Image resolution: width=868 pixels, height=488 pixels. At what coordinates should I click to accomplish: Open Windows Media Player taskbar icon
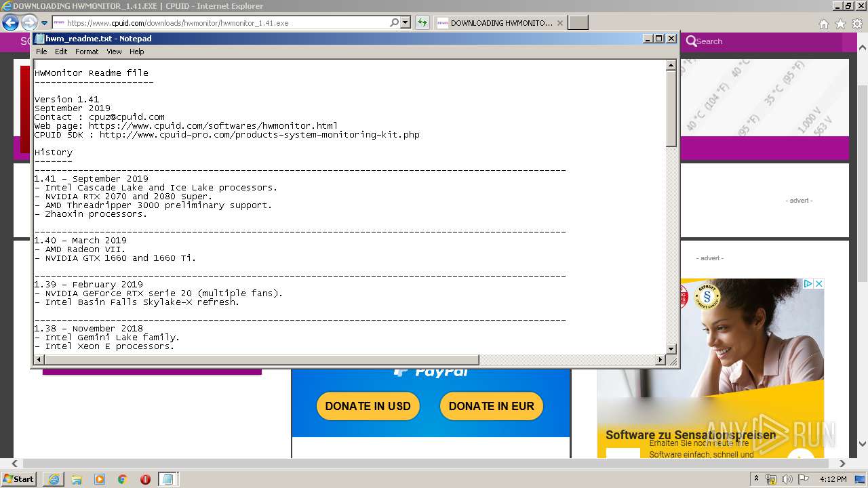(x=100, y=479)
